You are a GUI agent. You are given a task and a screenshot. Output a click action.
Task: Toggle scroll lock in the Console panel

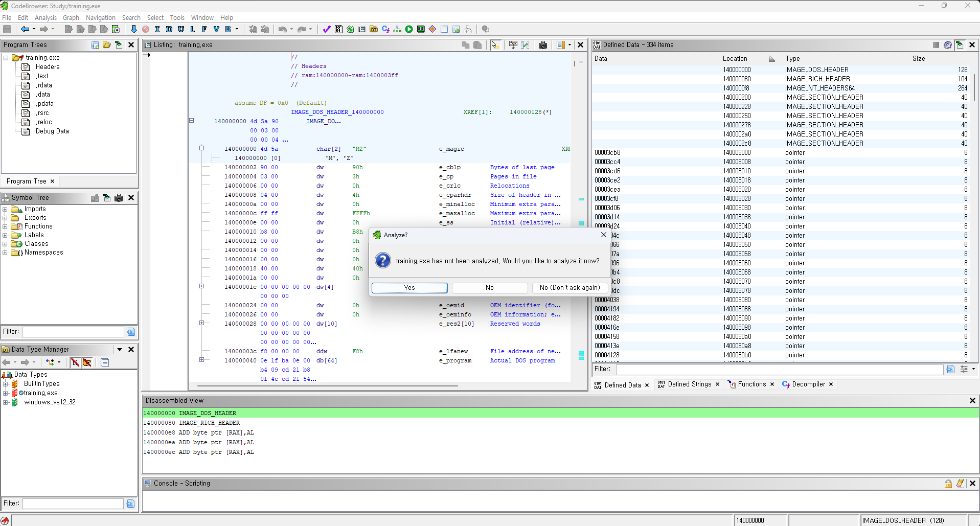[948, 483]
